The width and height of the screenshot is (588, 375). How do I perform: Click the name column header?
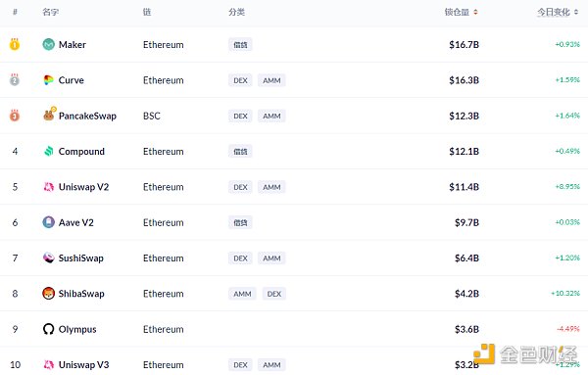(51, 12)
